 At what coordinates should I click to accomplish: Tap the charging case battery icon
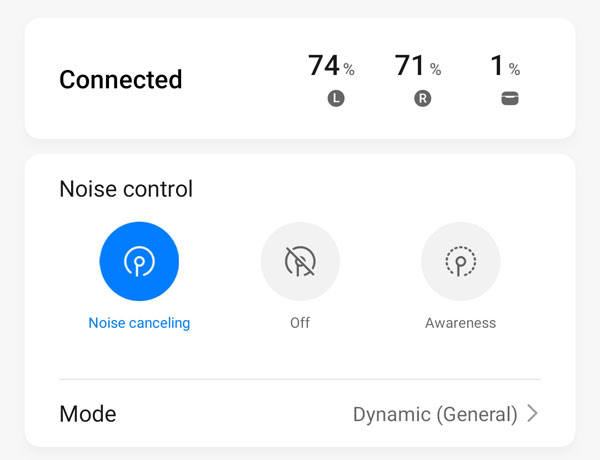tap(510, 99)
